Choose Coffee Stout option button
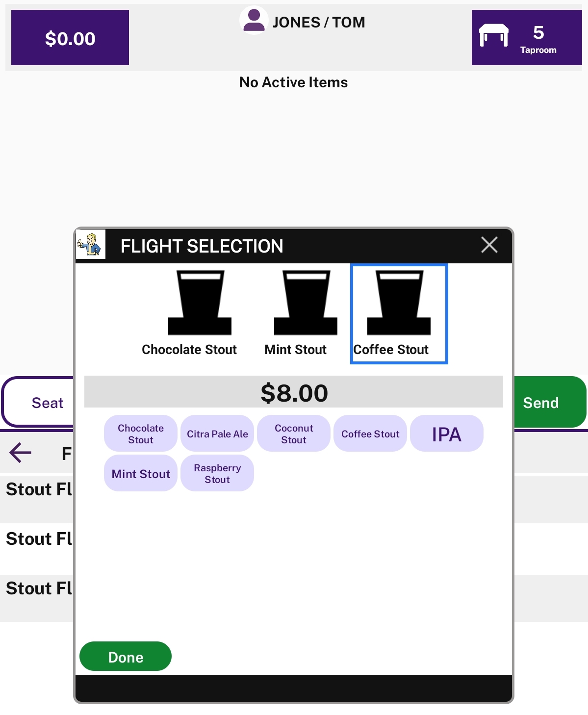Viewport: 588px width, 715px height. point(370,434)
